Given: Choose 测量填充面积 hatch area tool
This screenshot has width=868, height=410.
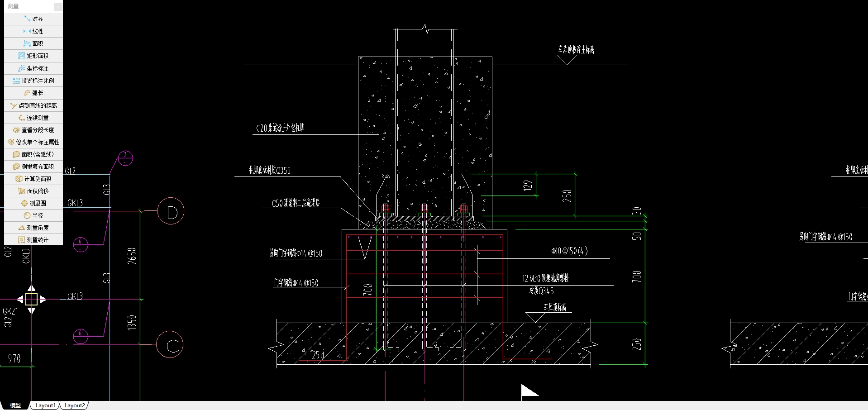Looking at the screenshot, I should click(33, 167).
